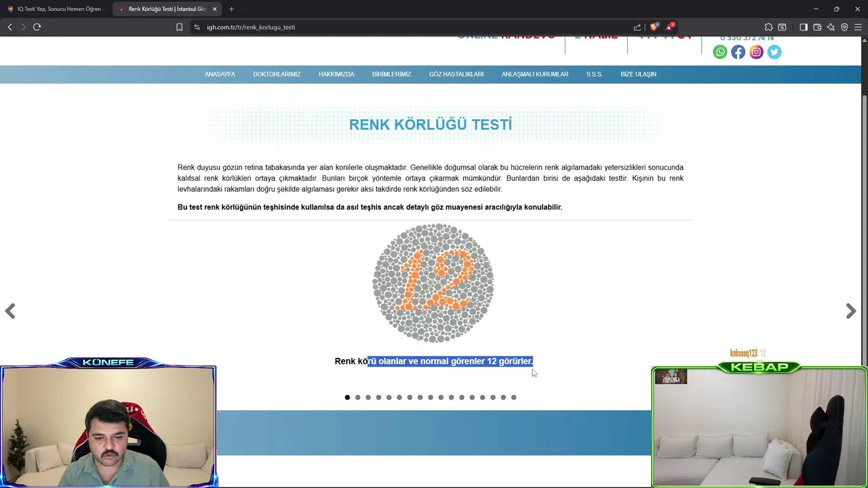Reload the page with the refresh icon
The image size is (868, 488).
(37, 27)
